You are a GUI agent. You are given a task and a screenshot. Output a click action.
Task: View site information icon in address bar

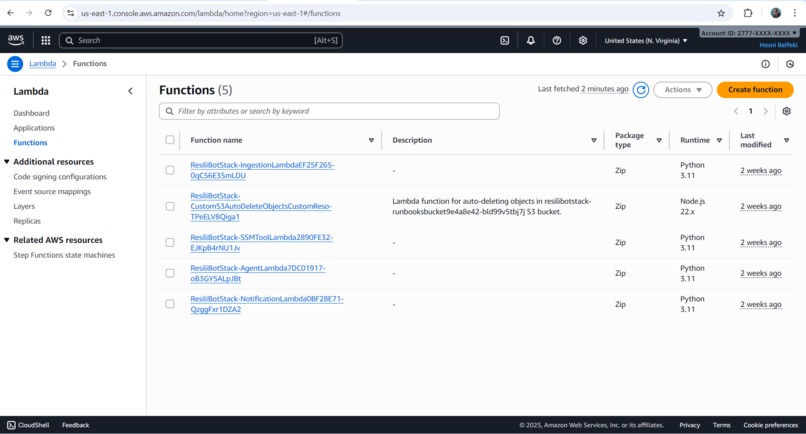pos(71,13)
